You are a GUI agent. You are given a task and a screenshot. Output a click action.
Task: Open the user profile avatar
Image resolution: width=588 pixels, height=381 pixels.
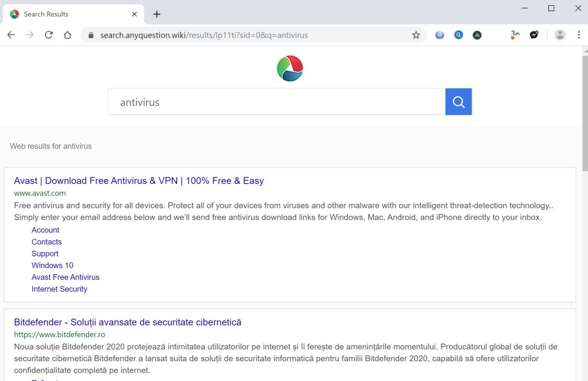tap(560, 35)
